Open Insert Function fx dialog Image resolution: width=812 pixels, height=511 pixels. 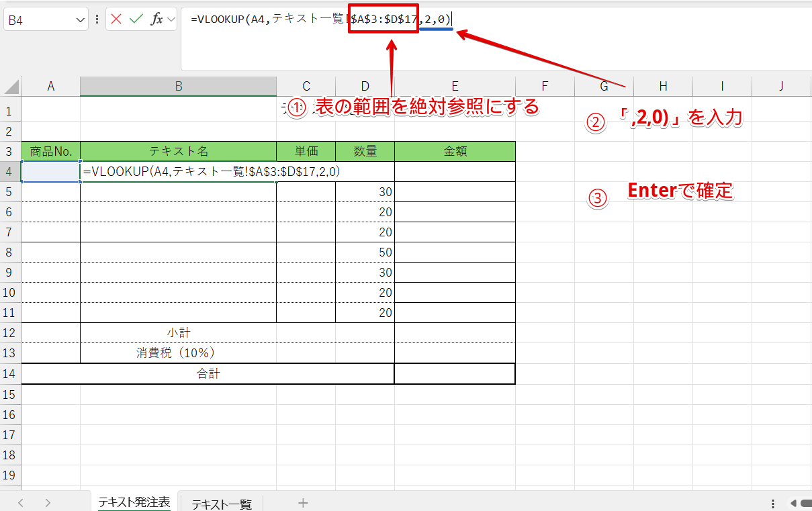[156, 19]
